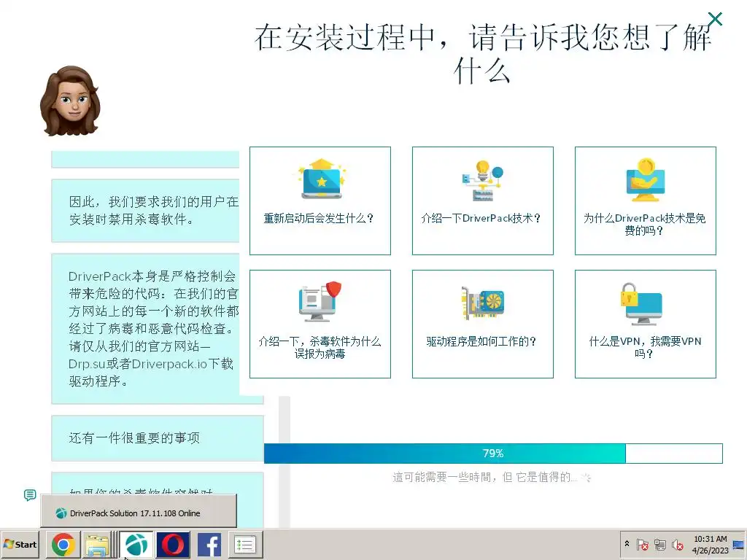Open card '什么是VPN,我需要VPN吗?'
747x560 pixels.
pyautogui.click(x=646, y=324)
